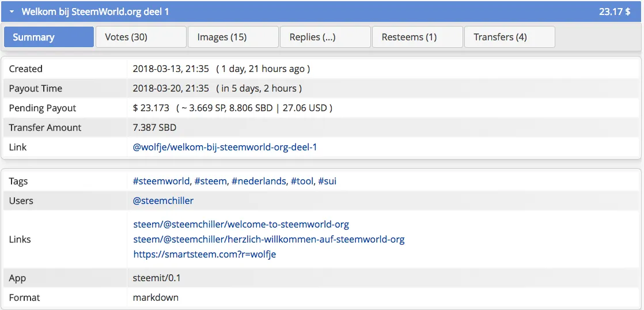Click the #tool tag

click(302, 181)
